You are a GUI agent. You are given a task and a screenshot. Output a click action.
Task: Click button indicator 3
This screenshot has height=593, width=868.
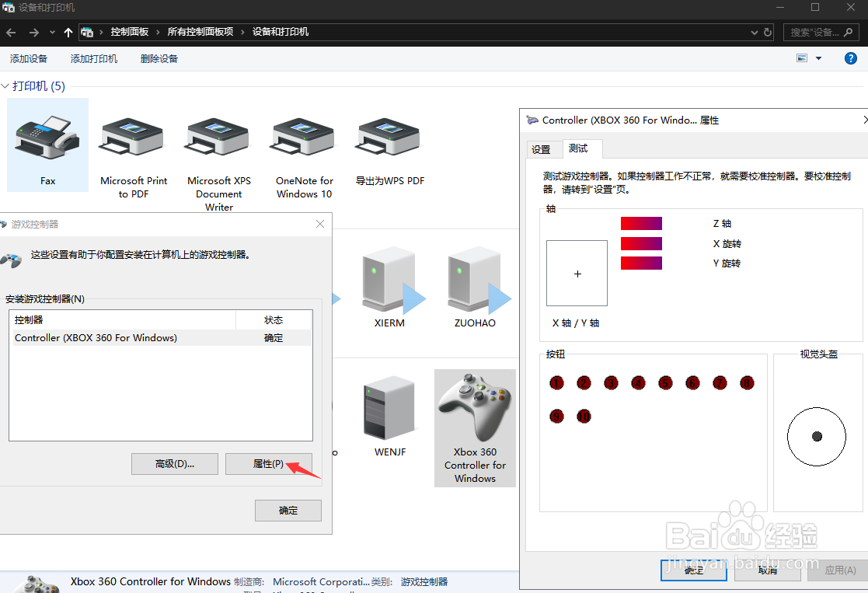[611, 382]
